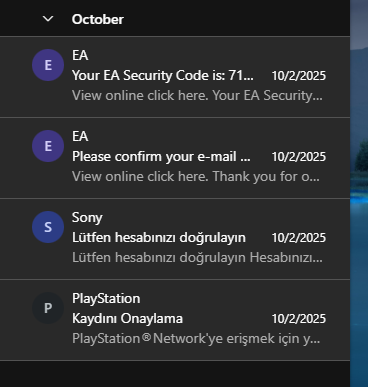Click the date on Kaydını Onaylama email
The image size is (368, 387).
299,319
